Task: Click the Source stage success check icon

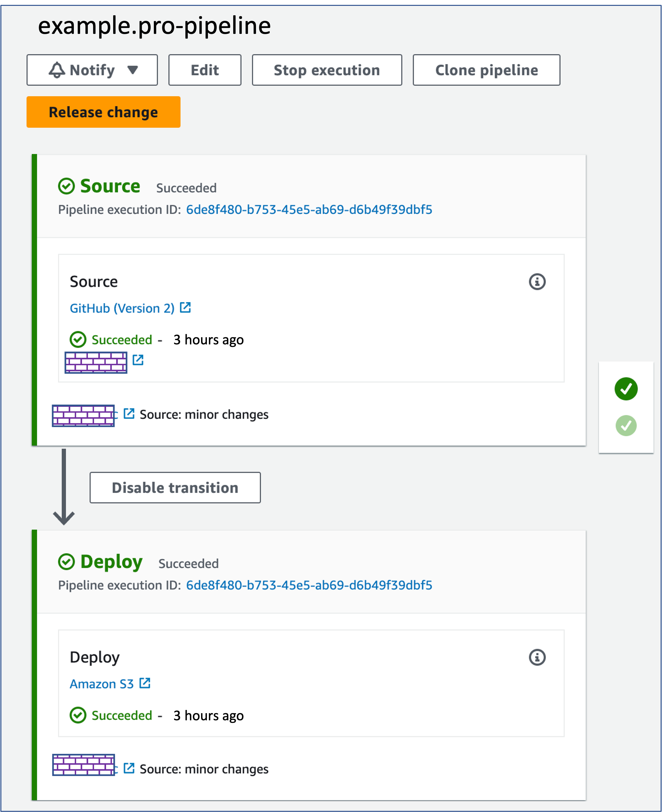Action: [x=66, y=186]
